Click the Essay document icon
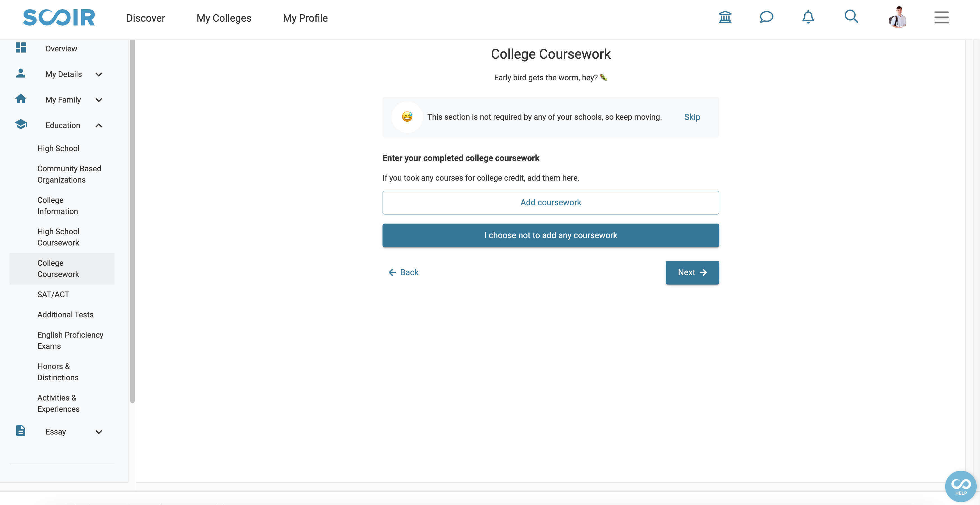 (x=20, y=431)
